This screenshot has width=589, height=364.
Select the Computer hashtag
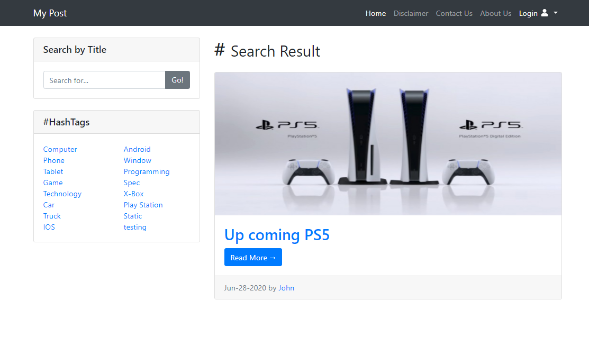(x=60, y=150)
